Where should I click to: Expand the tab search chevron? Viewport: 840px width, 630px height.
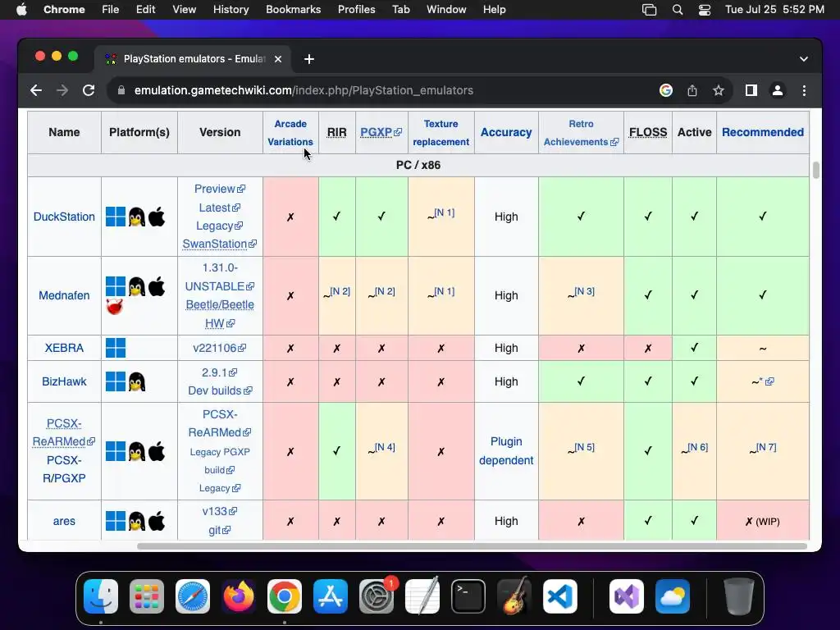coord(804,59)
